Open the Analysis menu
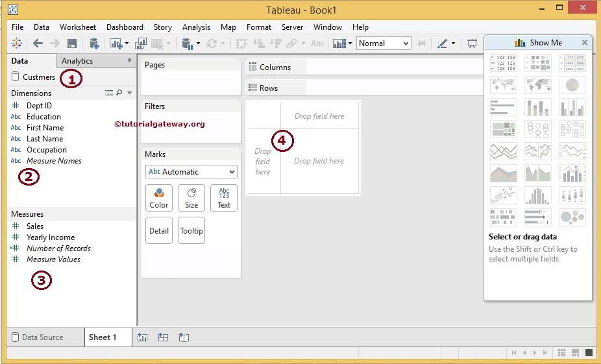Image resolution: width=601 pixels, height=364 pixels. pyautogui.click(x=196, y=27)
